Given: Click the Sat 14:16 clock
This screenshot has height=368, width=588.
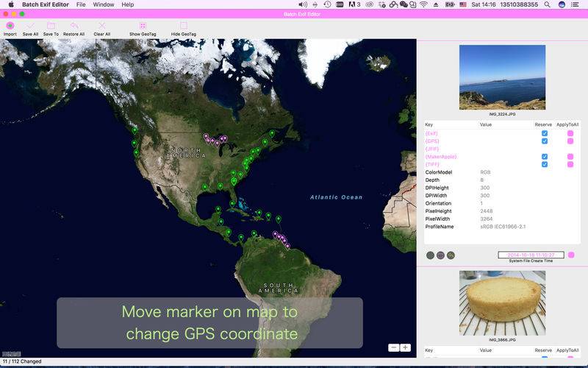Looking at the screenshot, I should pyautogui.click(x=484, y=4).
